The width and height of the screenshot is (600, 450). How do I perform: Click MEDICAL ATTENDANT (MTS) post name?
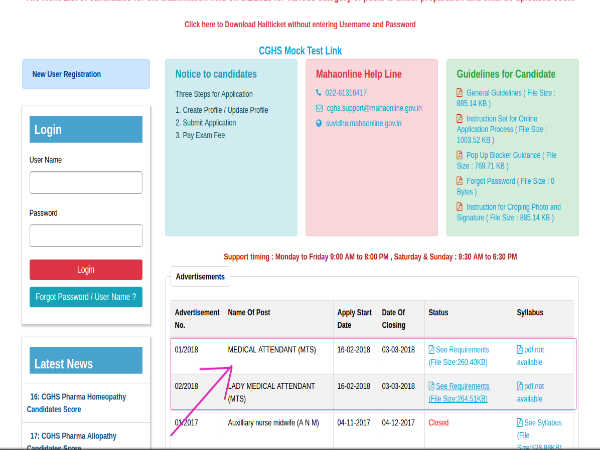tap(272, 350)
